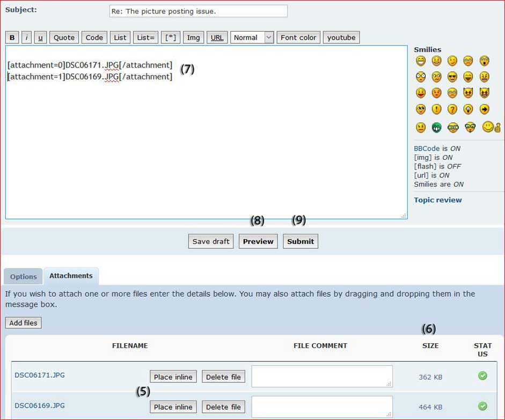
Task: Click the Preview button
Action: [x=258, y=241]
